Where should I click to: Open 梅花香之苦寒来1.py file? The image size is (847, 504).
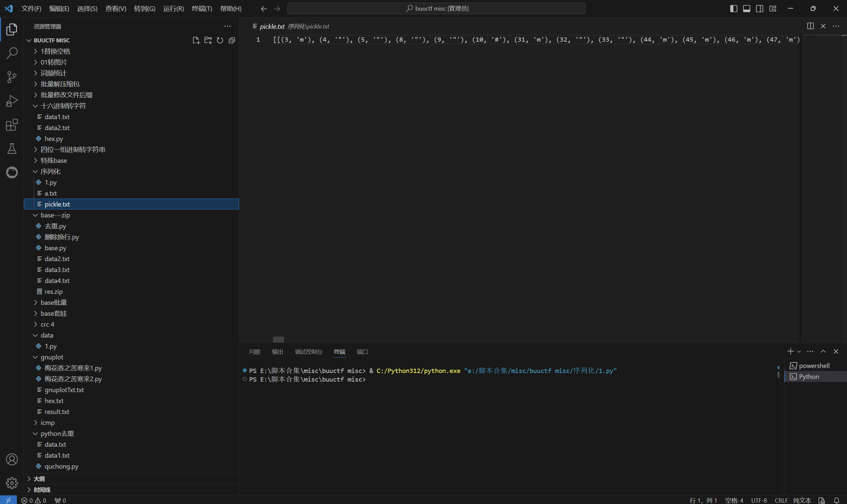131,368
